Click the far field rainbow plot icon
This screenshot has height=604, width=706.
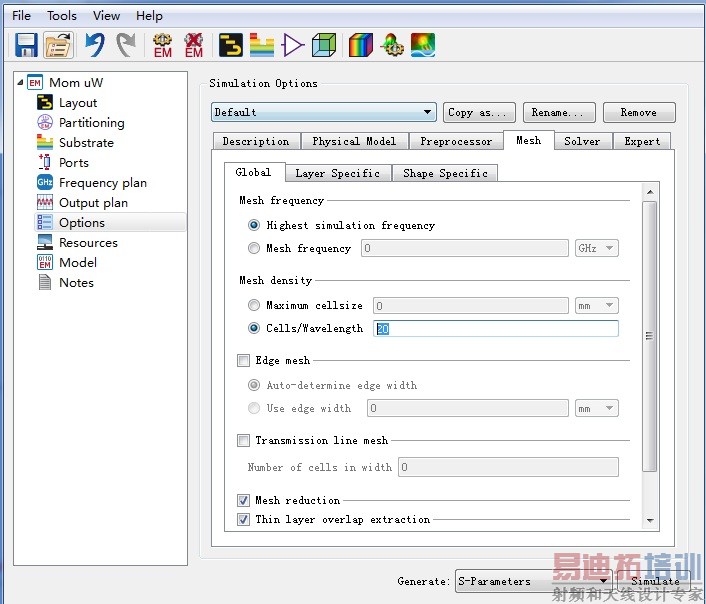(423, 45)
